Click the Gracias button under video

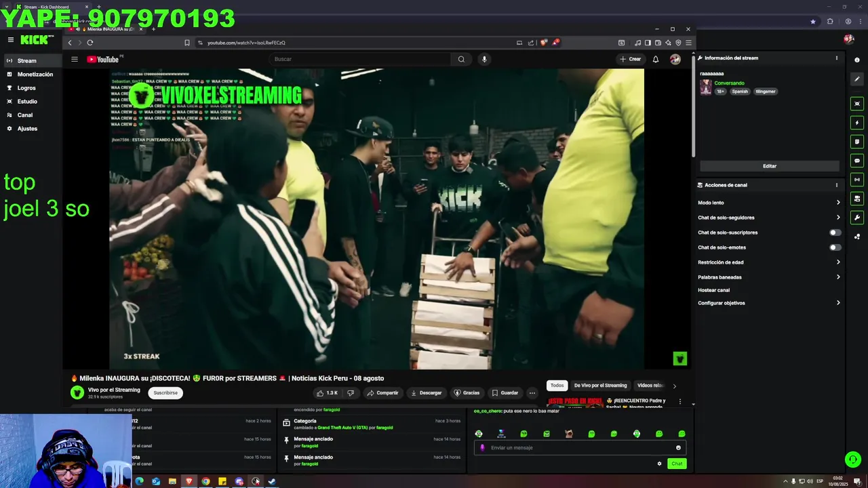(467, 393)
